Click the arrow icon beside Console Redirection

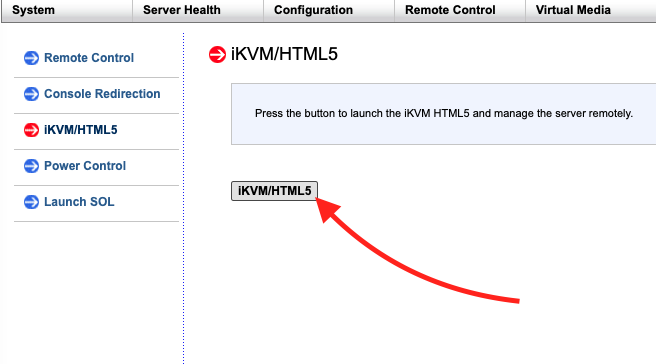point(31,94)
